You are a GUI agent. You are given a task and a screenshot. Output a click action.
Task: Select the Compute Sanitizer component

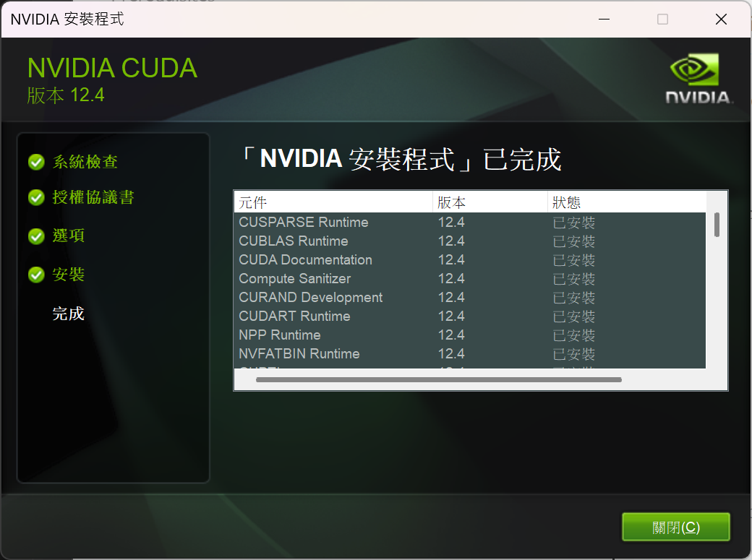(x=294, y=278)
